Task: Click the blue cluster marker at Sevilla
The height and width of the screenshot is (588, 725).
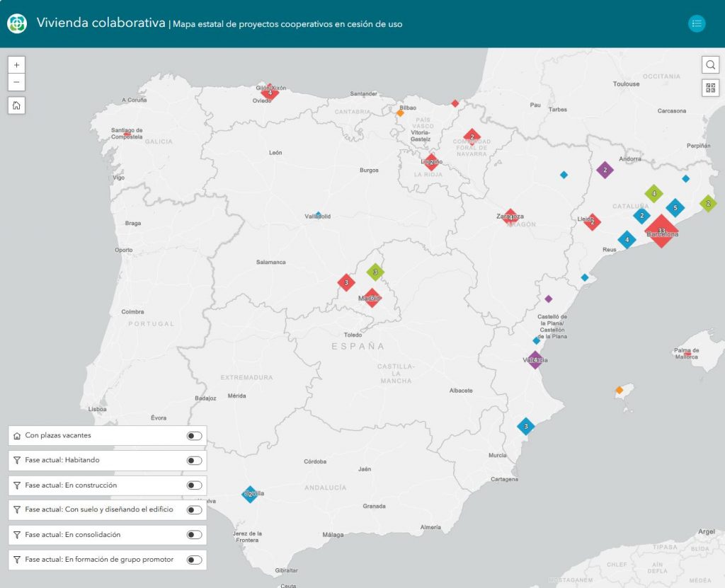Action: [250, 494]
